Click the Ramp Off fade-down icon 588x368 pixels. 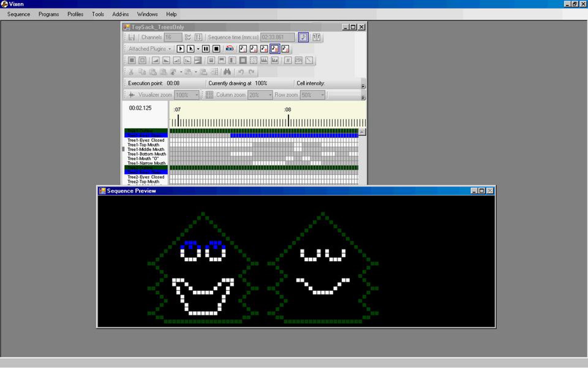[x=166, y=60]
